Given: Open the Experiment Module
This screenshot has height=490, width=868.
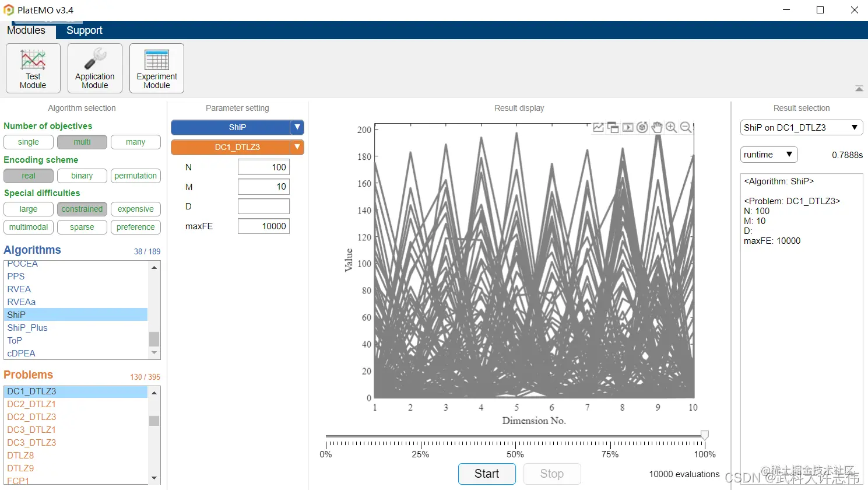Looking at the screenshot, I should pos(157,68).
